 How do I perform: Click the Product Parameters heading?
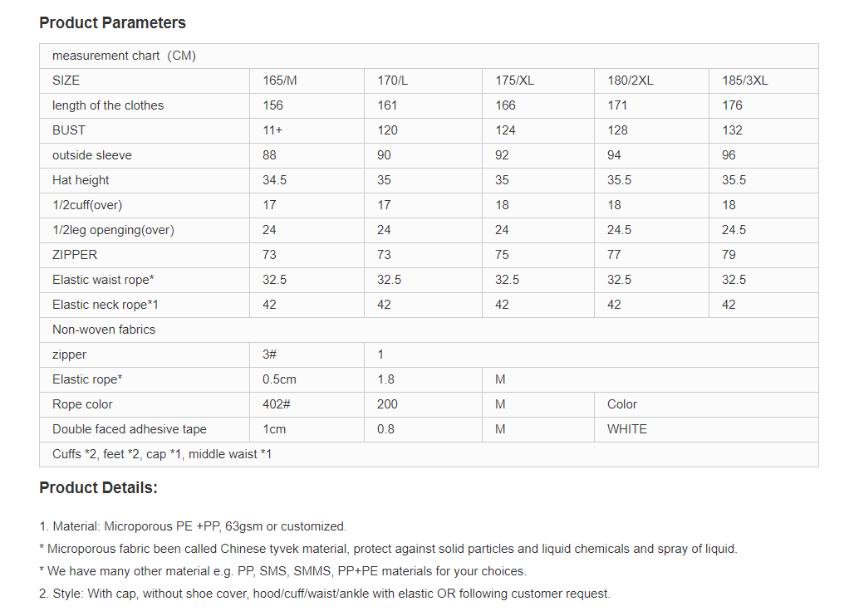[112, 23]
